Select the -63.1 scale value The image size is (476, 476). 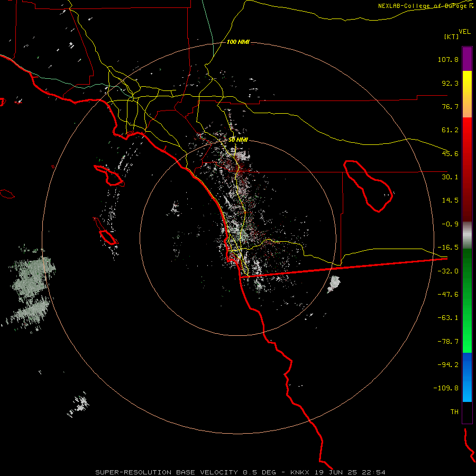pos(448,318)
